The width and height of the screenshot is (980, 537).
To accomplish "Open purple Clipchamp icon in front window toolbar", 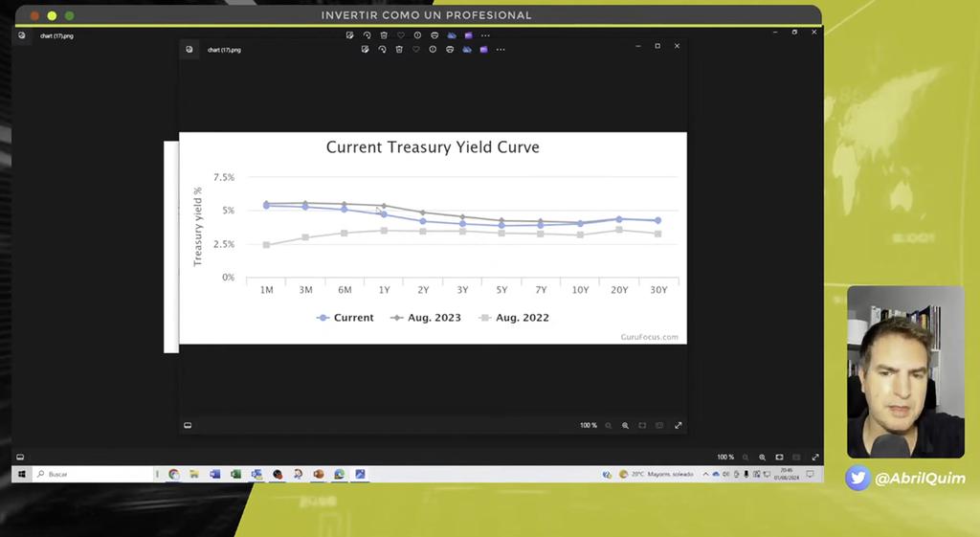I will tap(484, 49).
